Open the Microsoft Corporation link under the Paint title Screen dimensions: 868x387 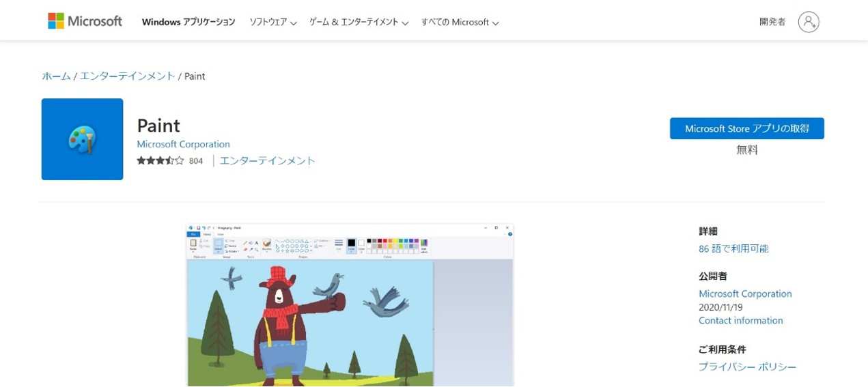(x=183, y=144)
